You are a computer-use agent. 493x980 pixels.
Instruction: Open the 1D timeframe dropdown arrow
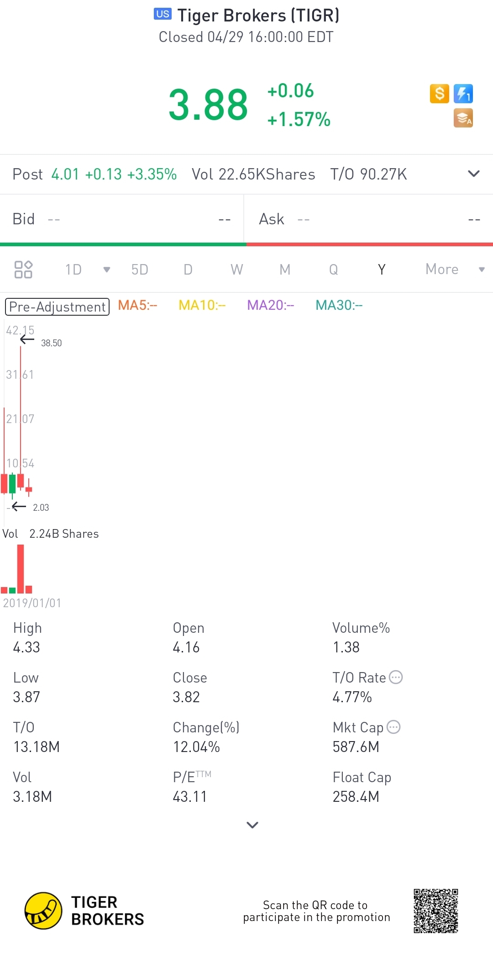(107, 270)
